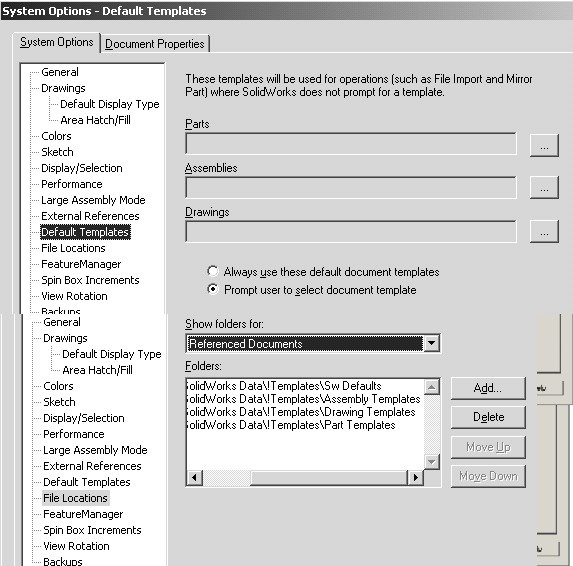Open Spin Box Increments in the upper tree
This screenshot has height=566, width=573.
point(90,280)
